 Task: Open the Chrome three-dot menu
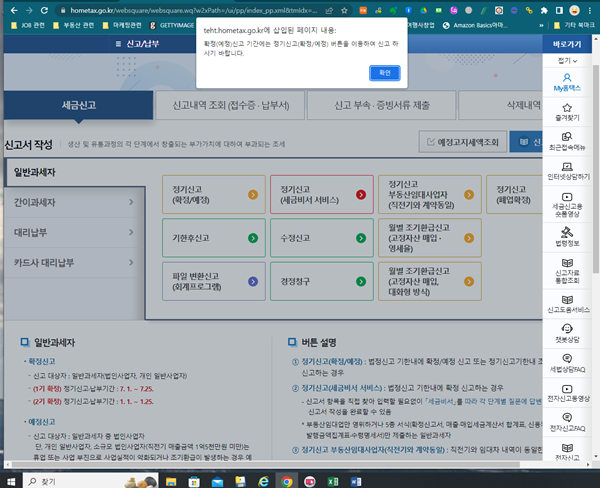coord(590,11)
